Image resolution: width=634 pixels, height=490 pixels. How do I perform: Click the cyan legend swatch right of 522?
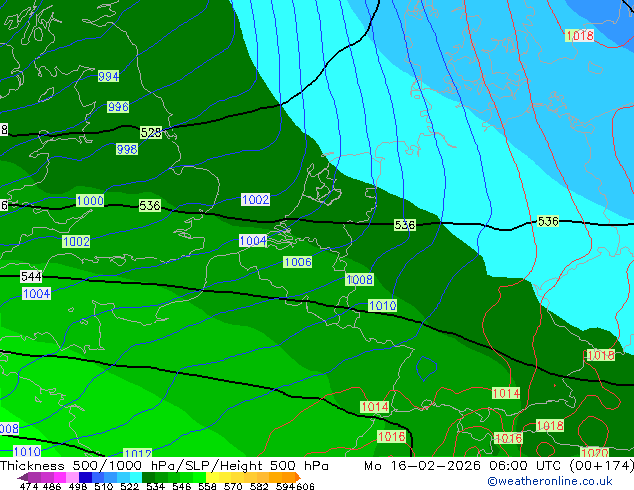coord(136,477)
